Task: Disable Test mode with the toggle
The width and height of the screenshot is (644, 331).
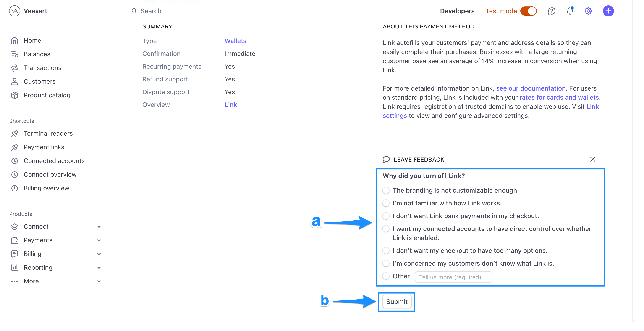Action: [529, 11]
